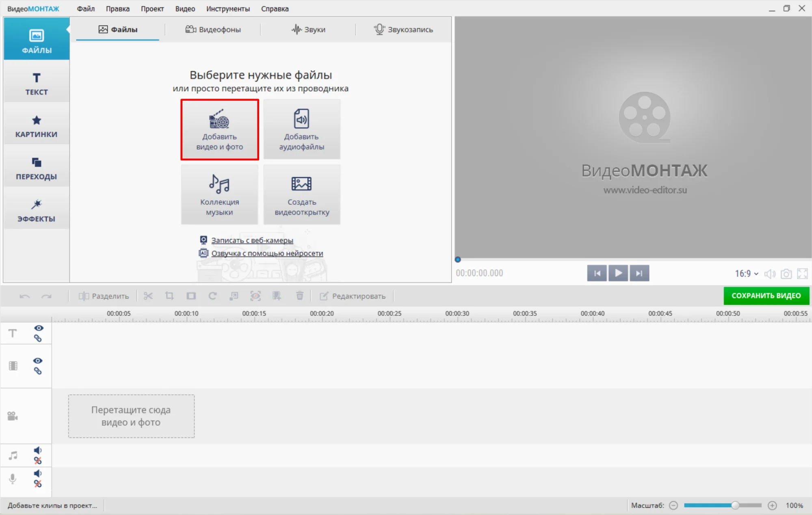Click the overlay track filmstrip icon
Image resolution: width=812 pixels, height=515 pixels.
point(13,366)
